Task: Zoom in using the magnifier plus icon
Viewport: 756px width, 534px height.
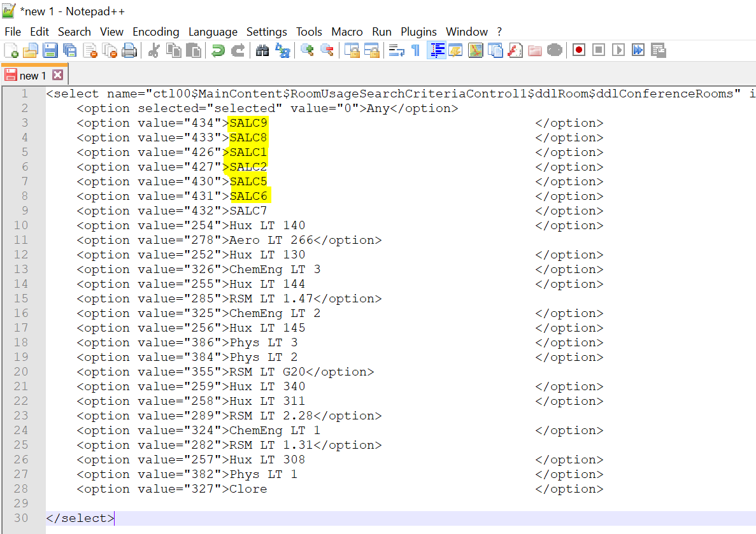Action: point(308,50)
